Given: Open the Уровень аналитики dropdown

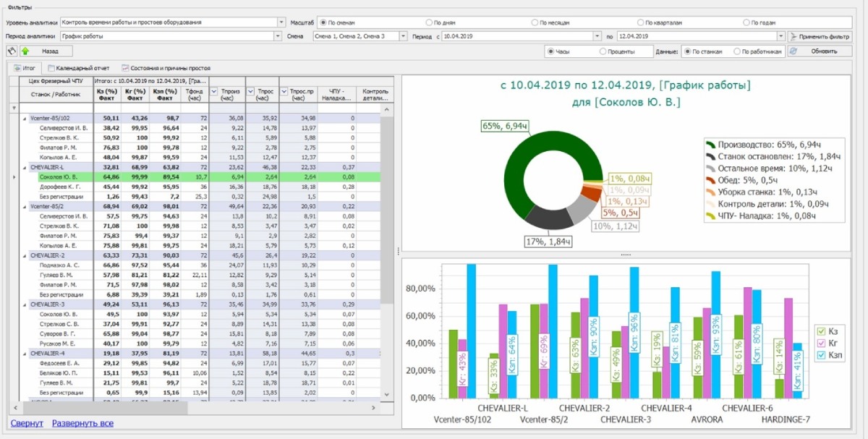Looking at the screenshot, I should point(281,22).
